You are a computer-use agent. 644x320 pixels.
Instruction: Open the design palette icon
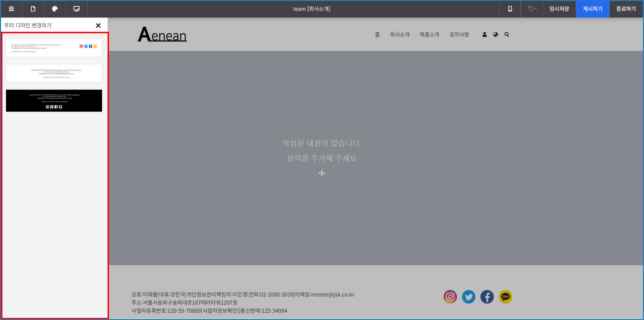pyautogui.click(x=55, y=9)
